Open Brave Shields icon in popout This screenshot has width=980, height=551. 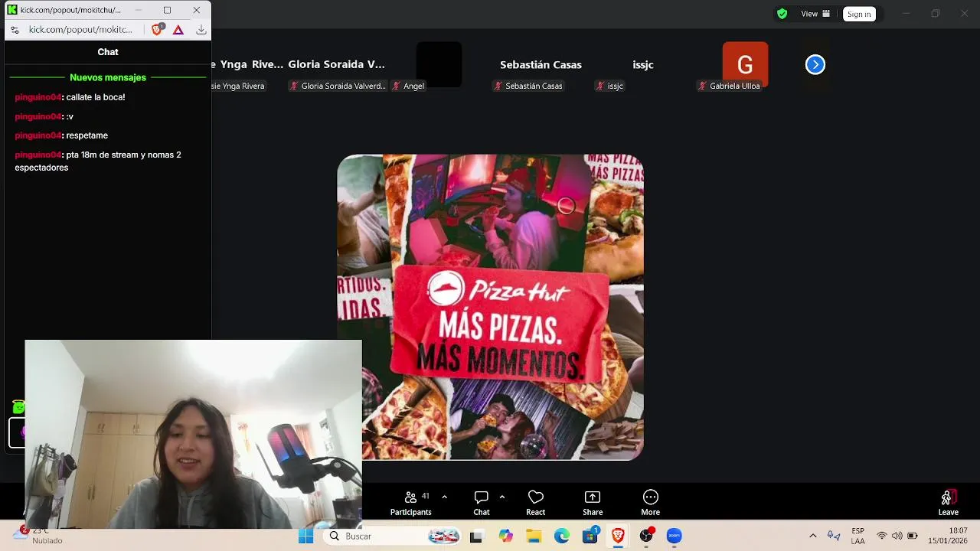pyautogui.click(x=157, y=30)
